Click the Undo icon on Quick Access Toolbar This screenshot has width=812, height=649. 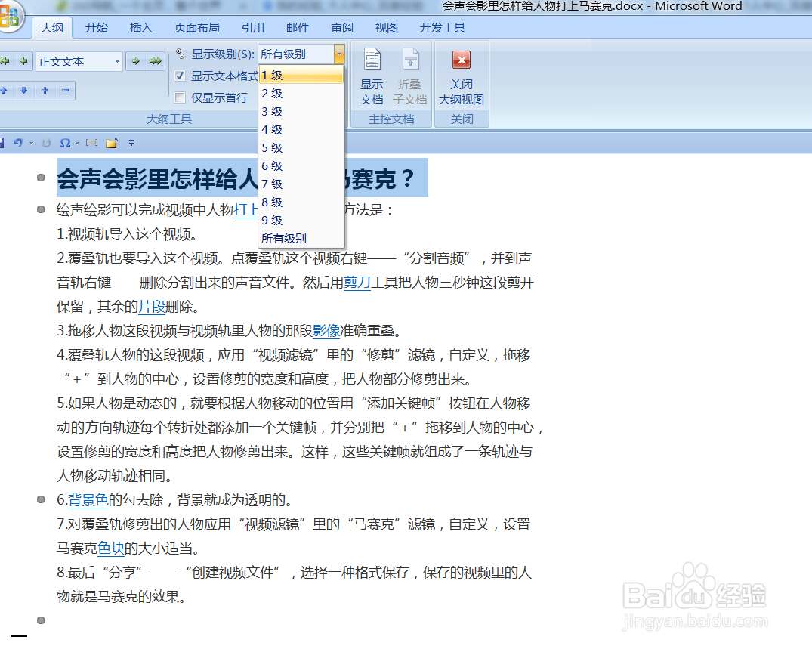(x=17, y=142)
